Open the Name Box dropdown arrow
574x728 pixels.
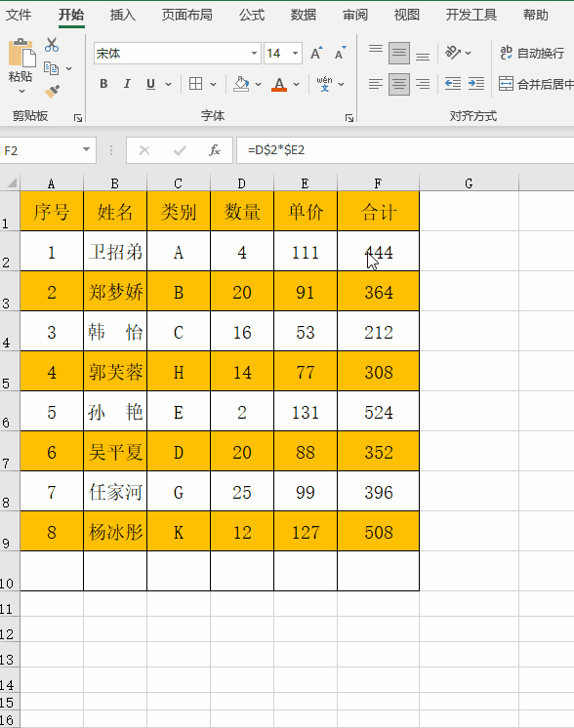tap(86, 149)
